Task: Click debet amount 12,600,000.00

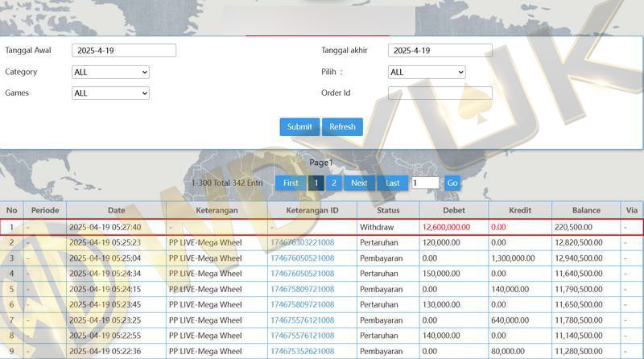Action: click(446, 227)
